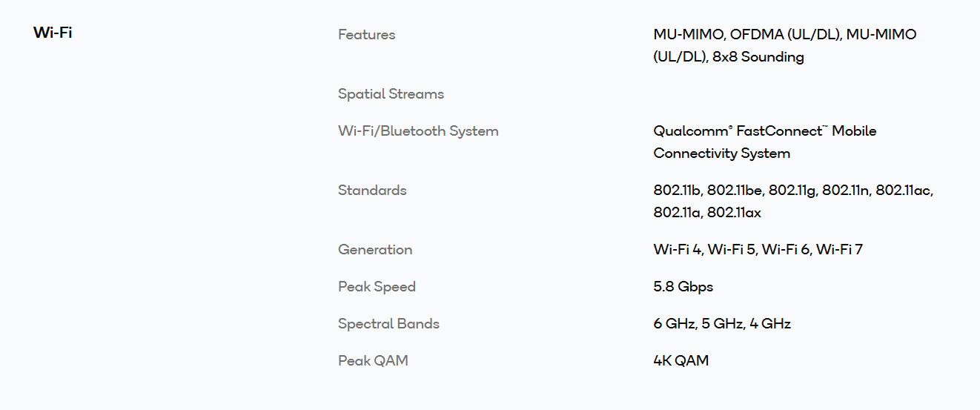
Task: Click the Wi-Fi 4, Wi-Fi 5 generation value
Action: click(x=758, y=249)
